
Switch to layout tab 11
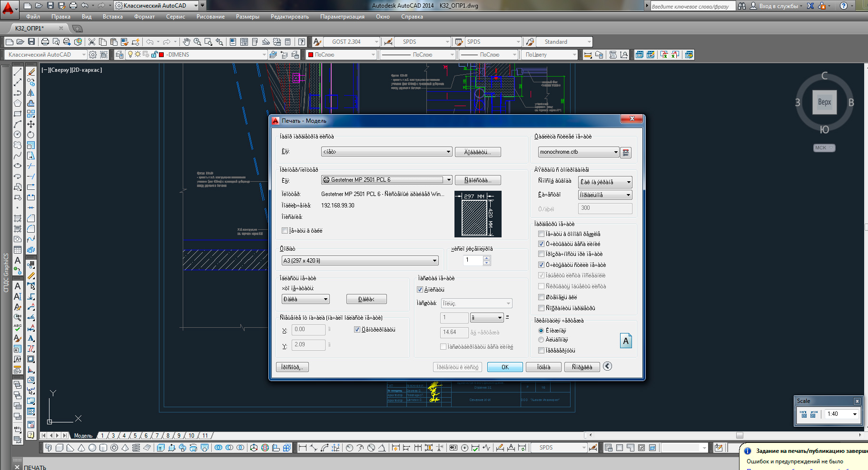205,435
